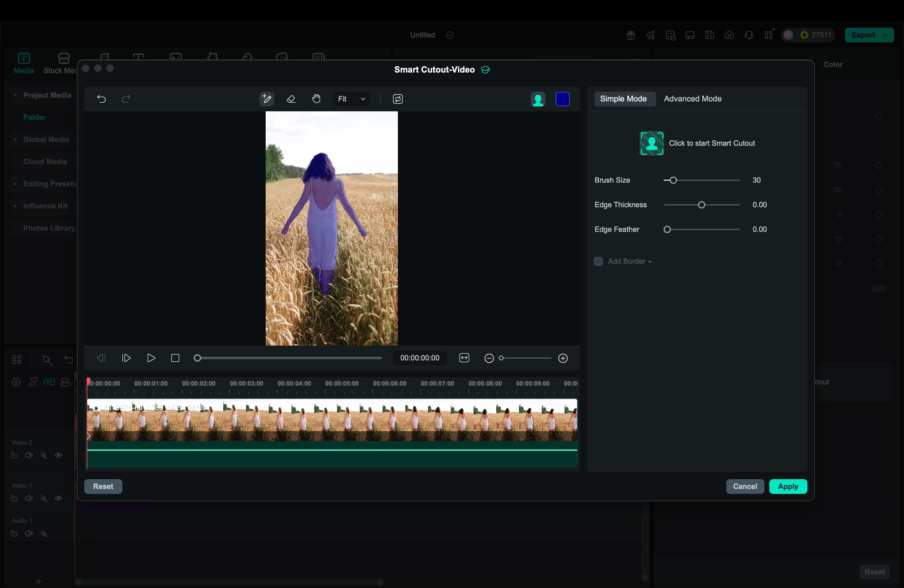This screenshot has height=588, width=904.
Task: Expand the Project Media tree item
Action: click(15, 95)
